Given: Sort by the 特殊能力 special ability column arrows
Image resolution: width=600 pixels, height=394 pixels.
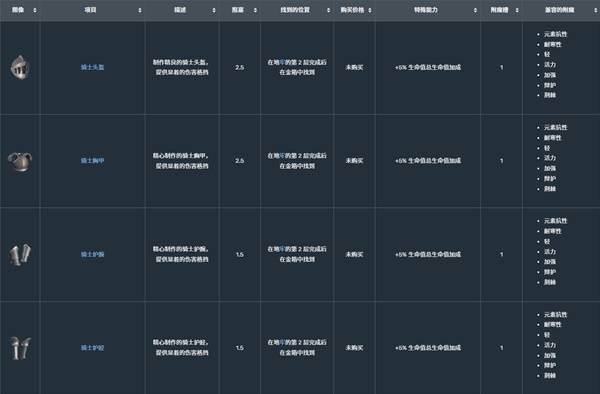Looking at the screenshot, I should pos(475,10).
